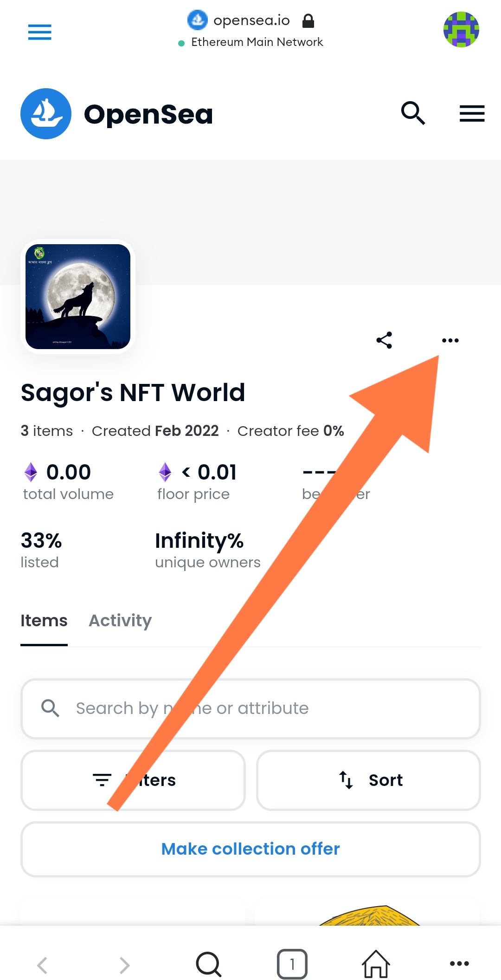Open the Sort options
The height and width of the screenshot is (980, 501).
click(368, 780)
